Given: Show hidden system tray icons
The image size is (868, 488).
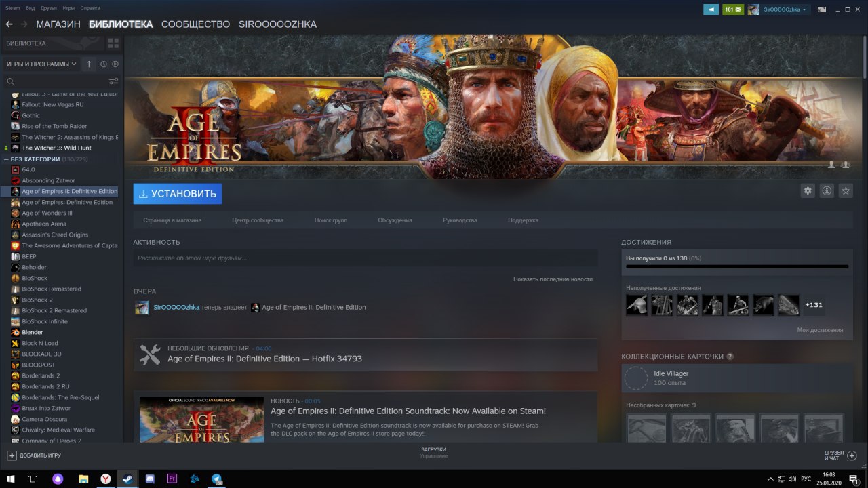Looking at the screenshot, I should 770,479.
